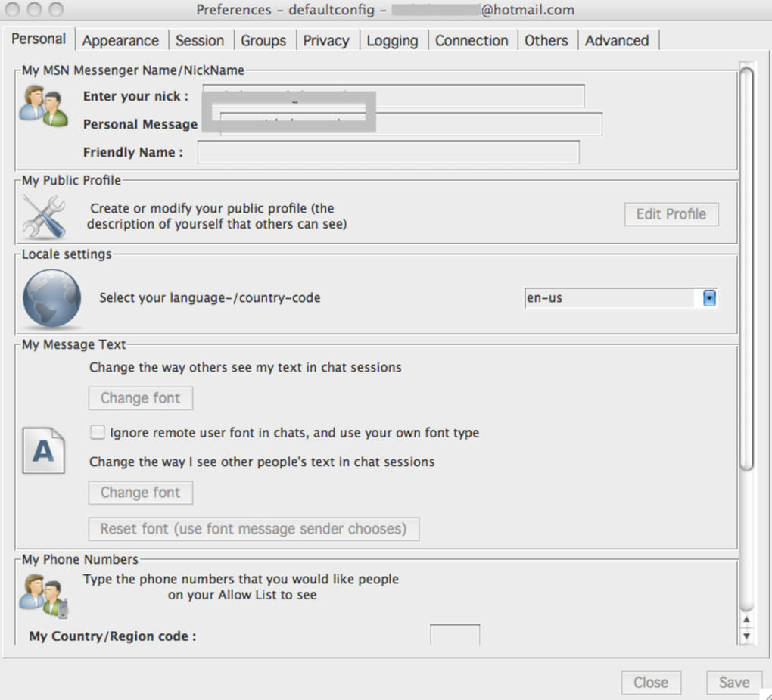Click the wrench and screwdriver profile icon
Screen dimensions: 772x700
click(44, 216)
